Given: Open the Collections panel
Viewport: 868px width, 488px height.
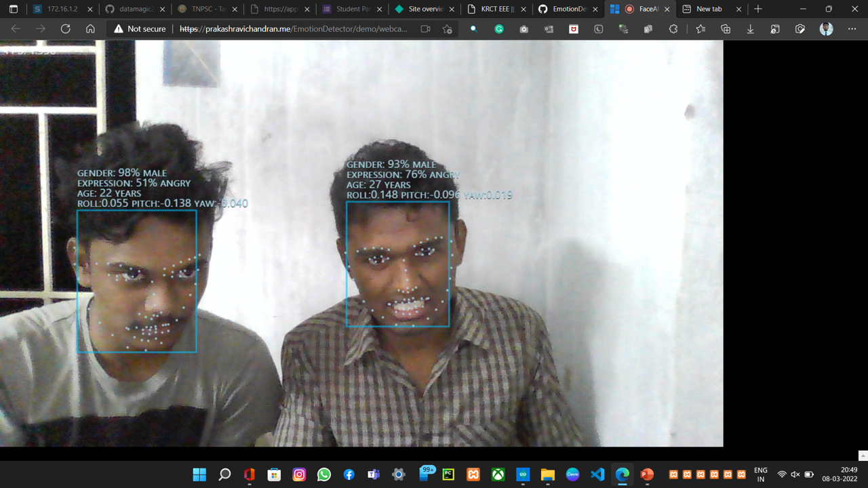Looking at the screenshot, I should (x=726, y=29).
